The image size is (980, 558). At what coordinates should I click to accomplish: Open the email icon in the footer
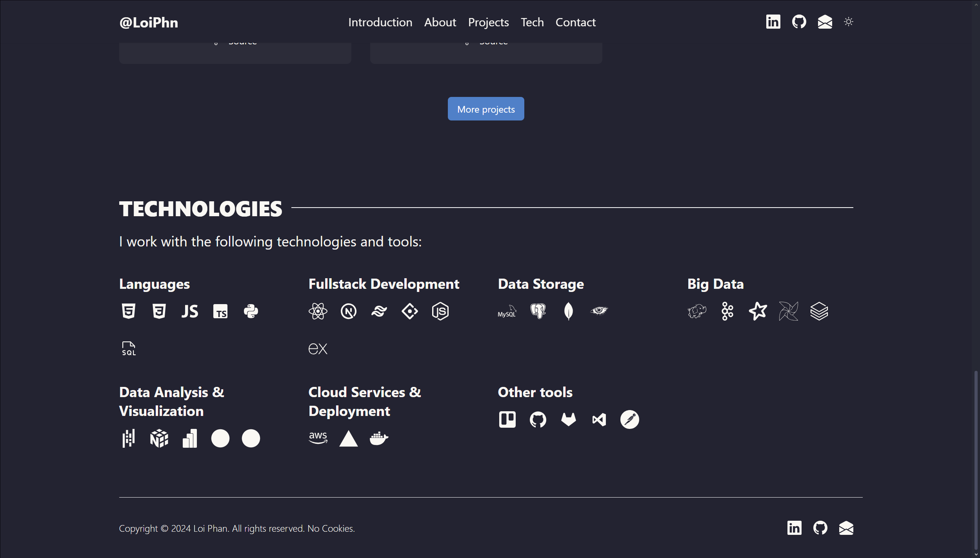point(846,528)
